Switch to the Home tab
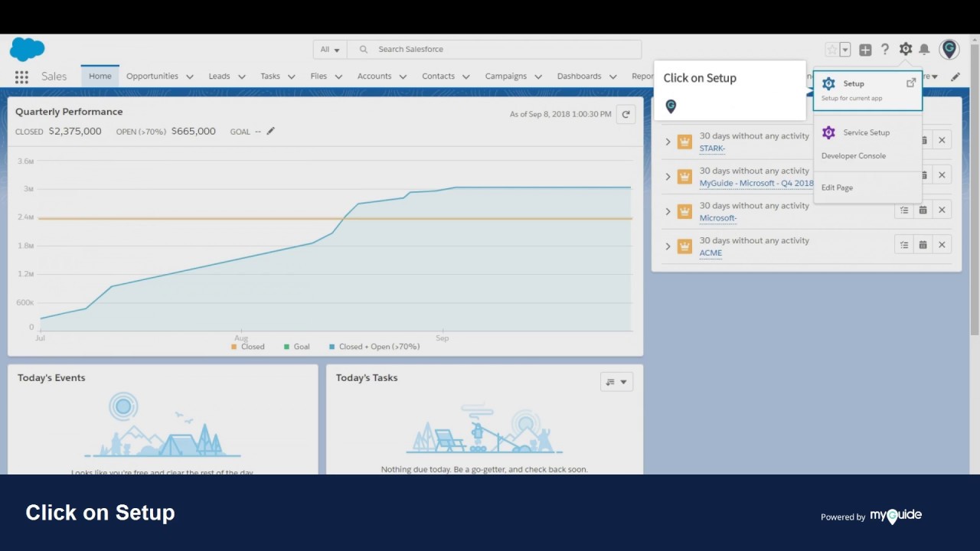This screenshot has width=980, height=551. pos(100,77)
